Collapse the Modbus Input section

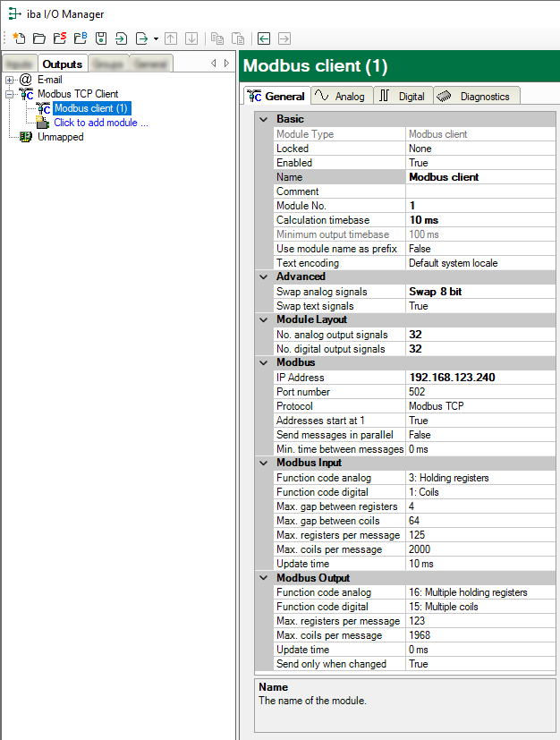tap(264, 463)
